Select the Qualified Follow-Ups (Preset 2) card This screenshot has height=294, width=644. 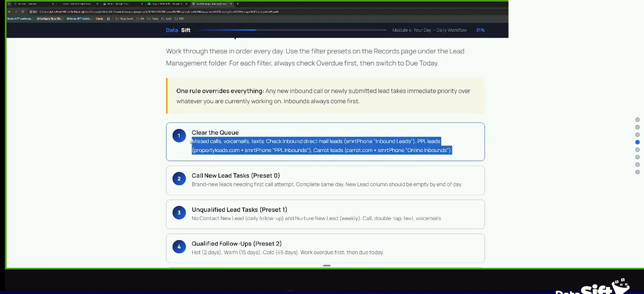click(325, 248)
